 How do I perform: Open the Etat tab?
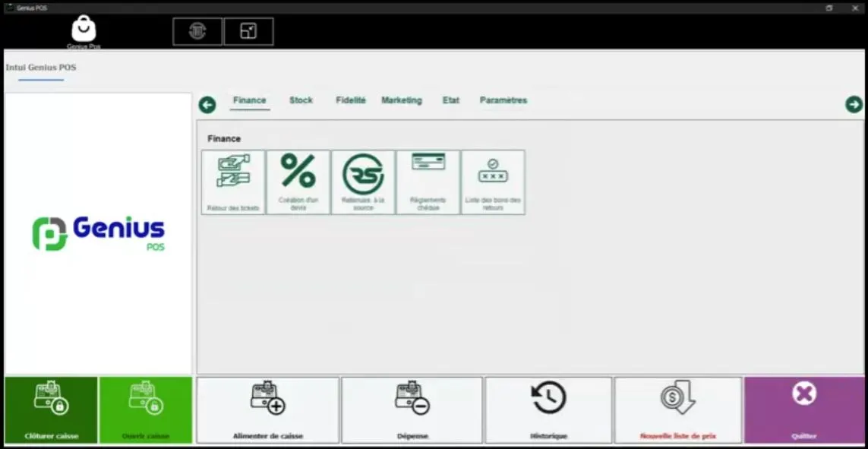tap(450, 100)
